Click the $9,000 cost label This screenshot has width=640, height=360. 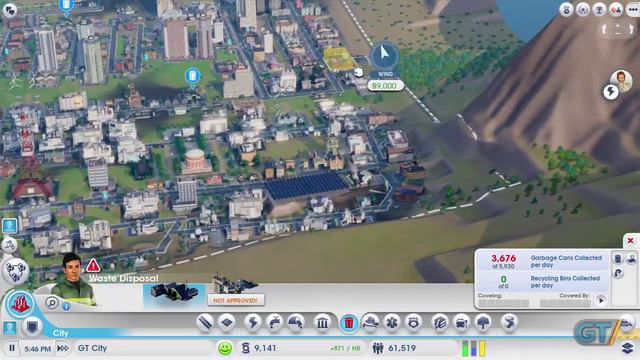pos(385,86)
